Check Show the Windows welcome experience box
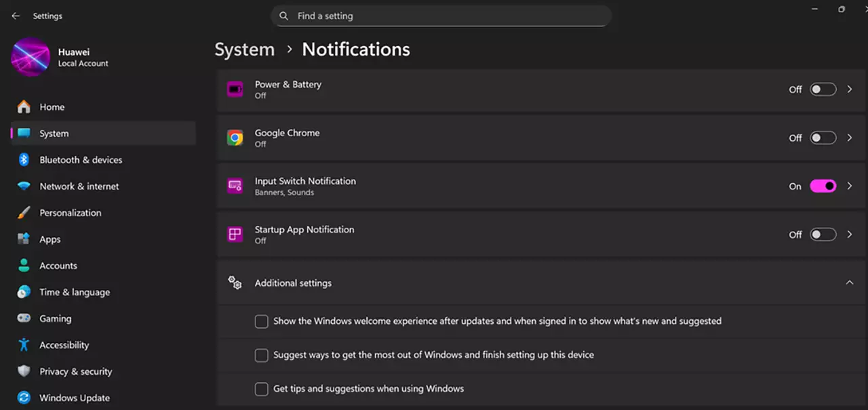 pos(262,321)
